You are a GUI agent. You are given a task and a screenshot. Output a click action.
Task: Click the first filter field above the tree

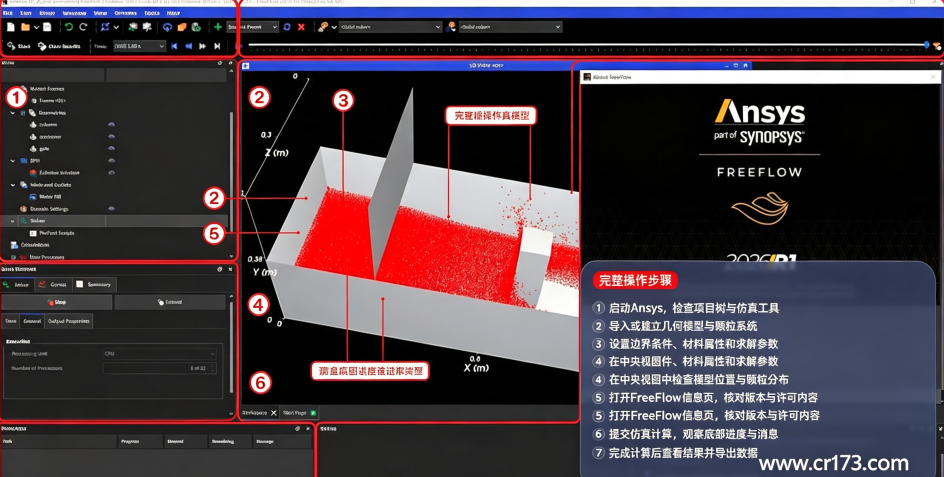pos(52,75)
